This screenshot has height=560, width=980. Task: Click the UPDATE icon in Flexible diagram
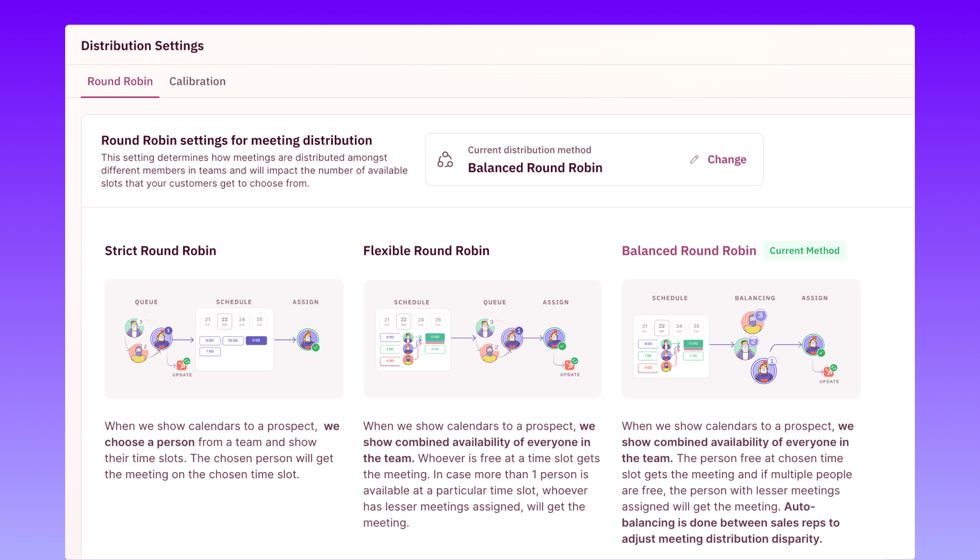(x=571, y=364)
